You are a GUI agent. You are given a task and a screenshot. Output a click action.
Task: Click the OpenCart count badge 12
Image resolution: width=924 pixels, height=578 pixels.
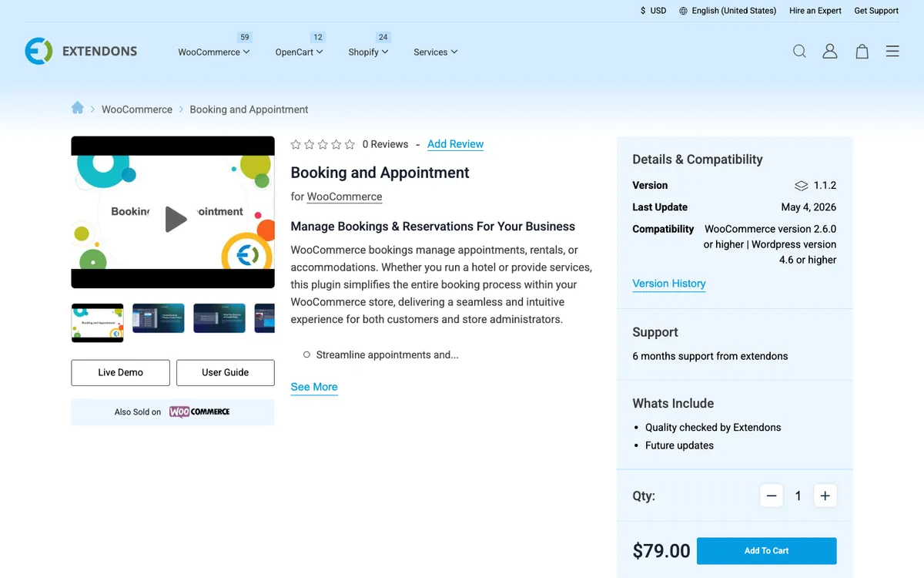[x=318, y=37]
